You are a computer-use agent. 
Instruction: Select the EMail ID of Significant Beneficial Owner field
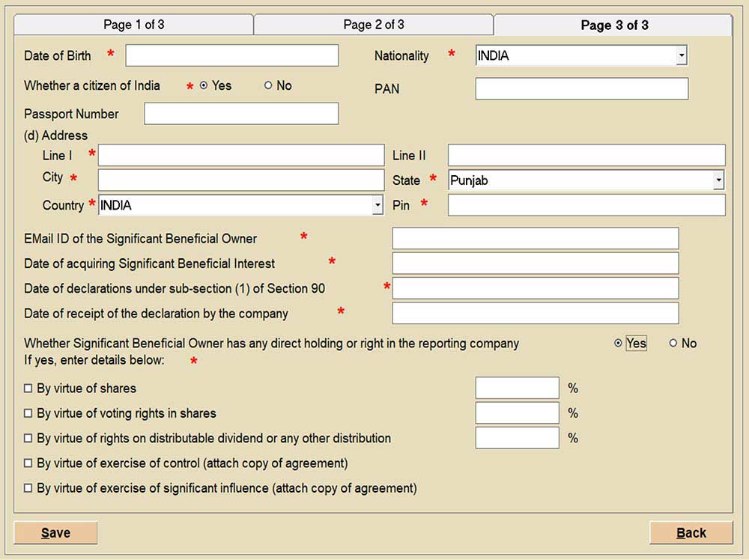(535, 238)
